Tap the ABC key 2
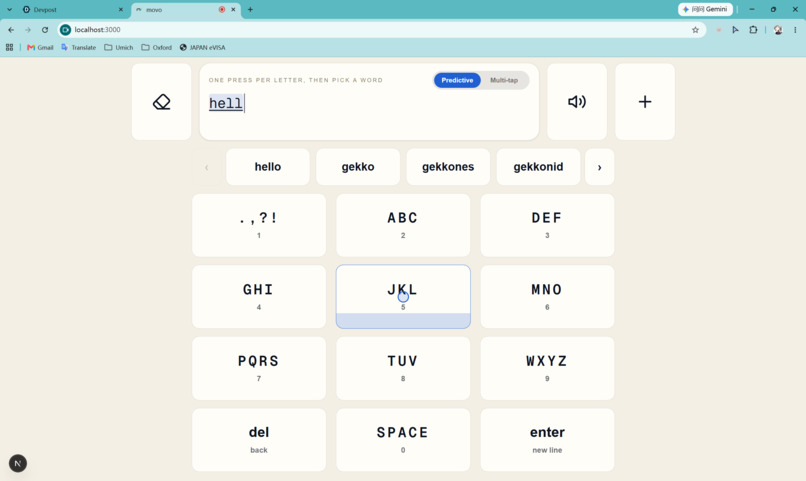This screenshot has width=806, height=481. click(403, 225)
